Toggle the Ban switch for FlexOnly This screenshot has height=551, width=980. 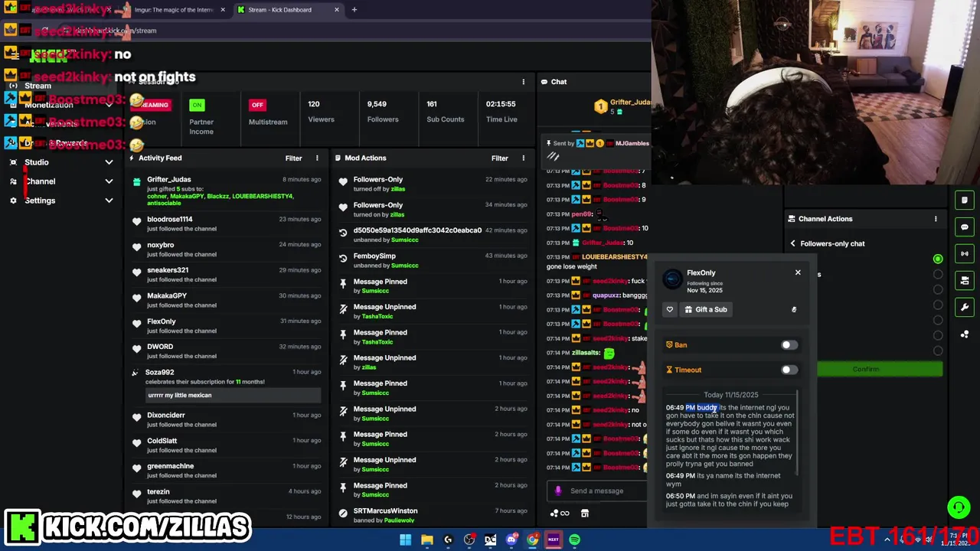[x=789, y=345]
